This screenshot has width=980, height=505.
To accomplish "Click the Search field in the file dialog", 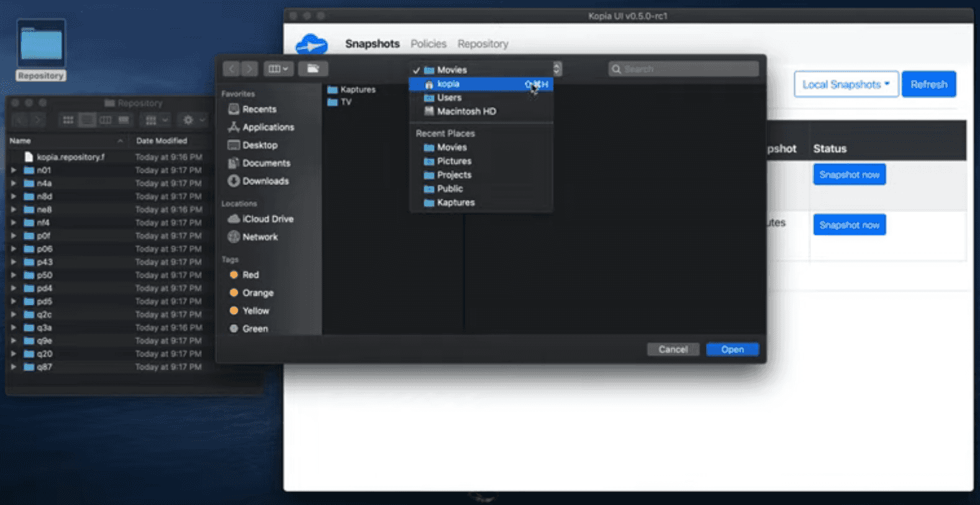I will point(683,69).
